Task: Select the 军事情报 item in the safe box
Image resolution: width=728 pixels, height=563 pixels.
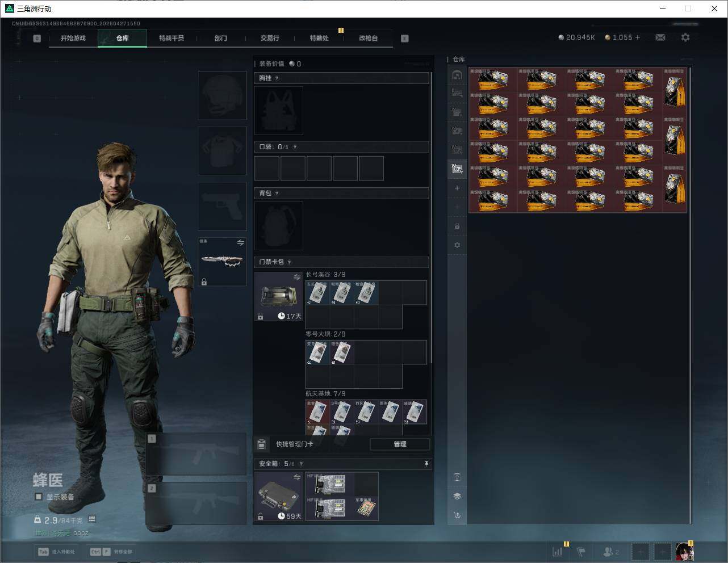Action: point(366,508)
